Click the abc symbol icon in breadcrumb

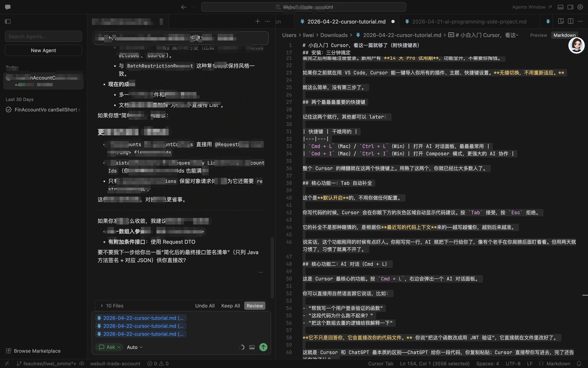(451, 35)
